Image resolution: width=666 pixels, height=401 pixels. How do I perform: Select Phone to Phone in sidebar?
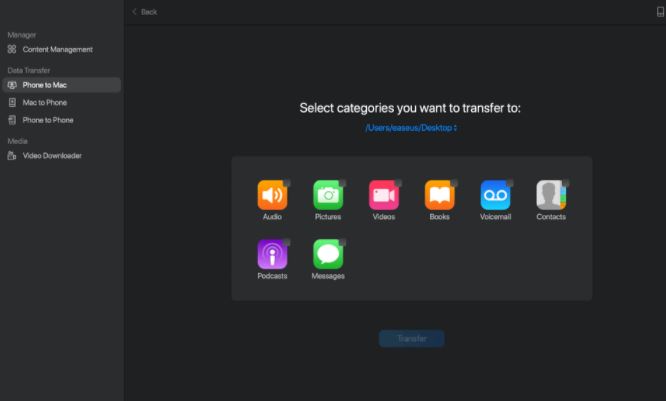pos(48,120)
